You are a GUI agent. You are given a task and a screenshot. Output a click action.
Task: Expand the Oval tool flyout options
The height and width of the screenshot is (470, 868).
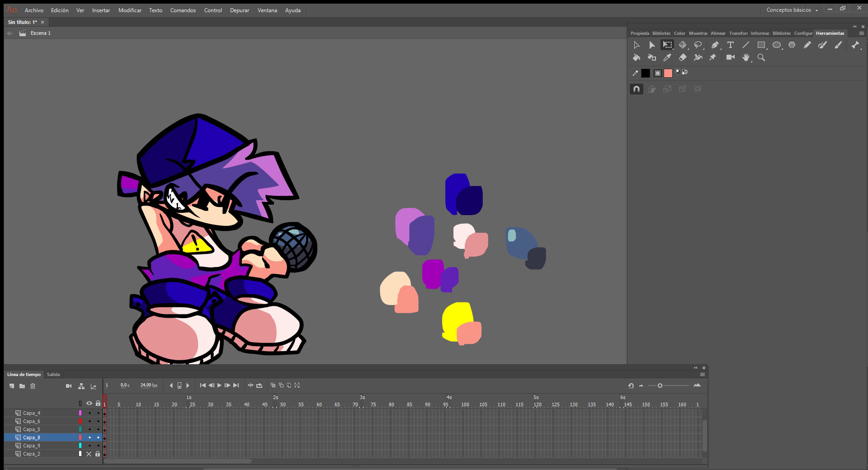pos(782,48)
